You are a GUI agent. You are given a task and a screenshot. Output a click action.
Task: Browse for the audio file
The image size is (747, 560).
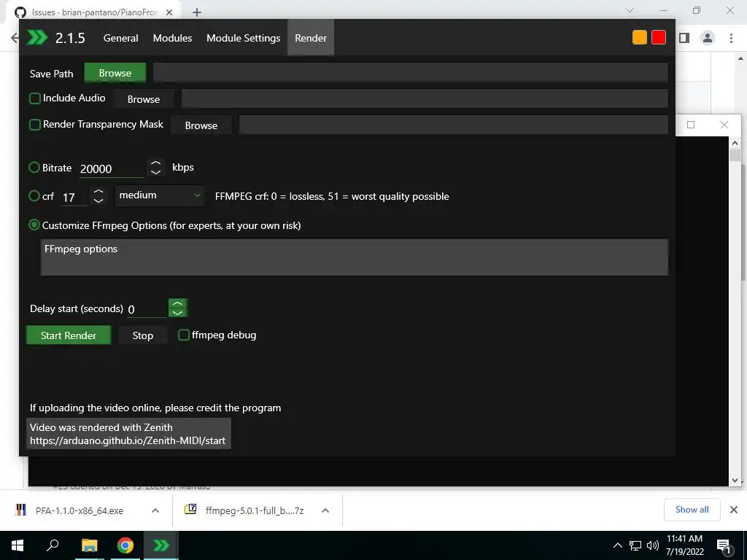[144, 99]
